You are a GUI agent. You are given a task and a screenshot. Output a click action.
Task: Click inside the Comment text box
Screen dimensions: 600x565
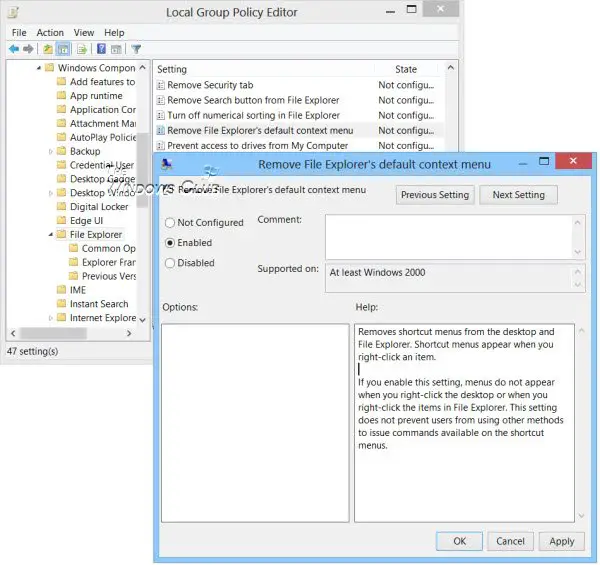pos(450,237)
